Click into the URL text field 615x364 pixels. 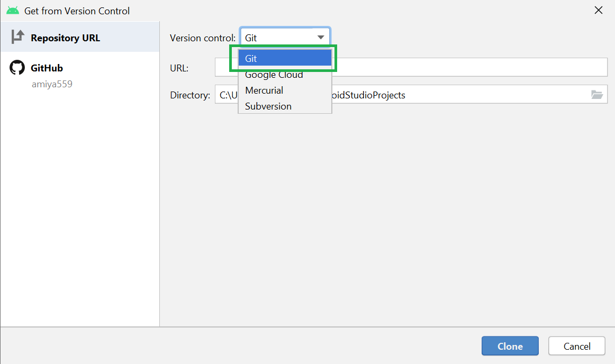(470, 68)
